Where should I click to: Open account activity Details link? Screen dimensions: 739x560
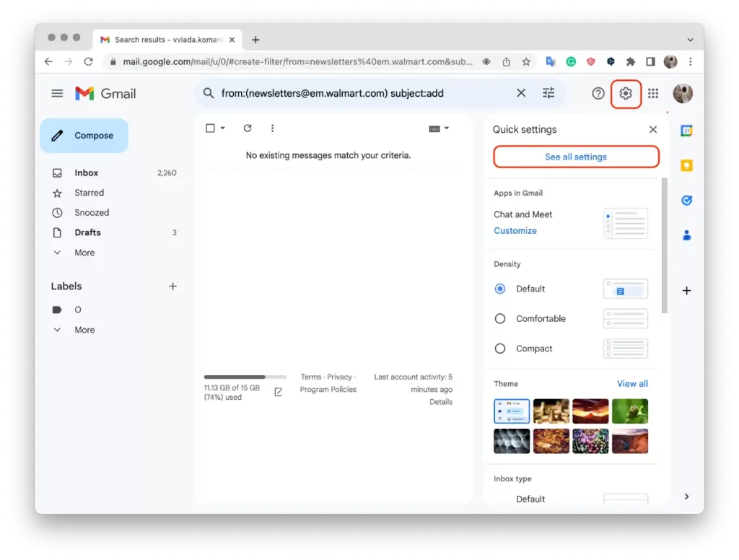[441, 402]
